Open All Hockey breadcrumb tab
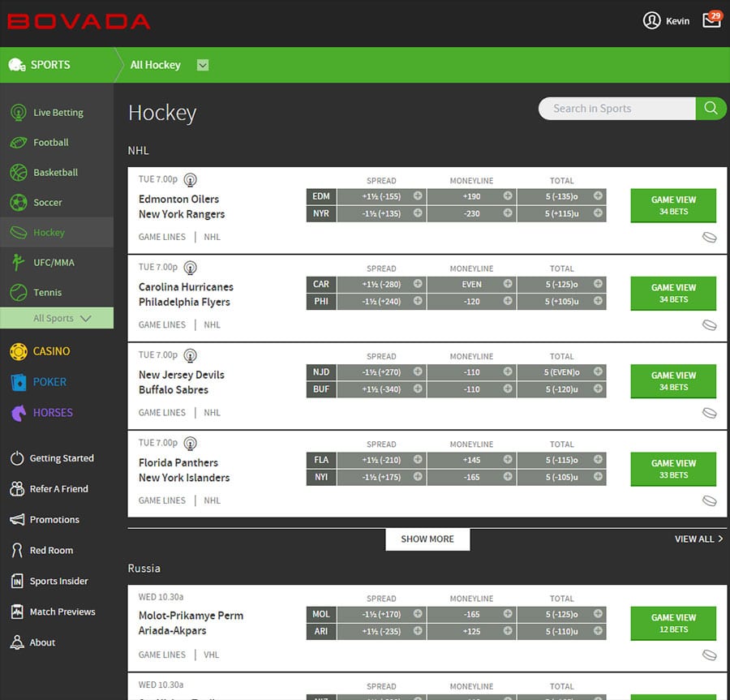The image size is (730, 700). tap(156, 65)
